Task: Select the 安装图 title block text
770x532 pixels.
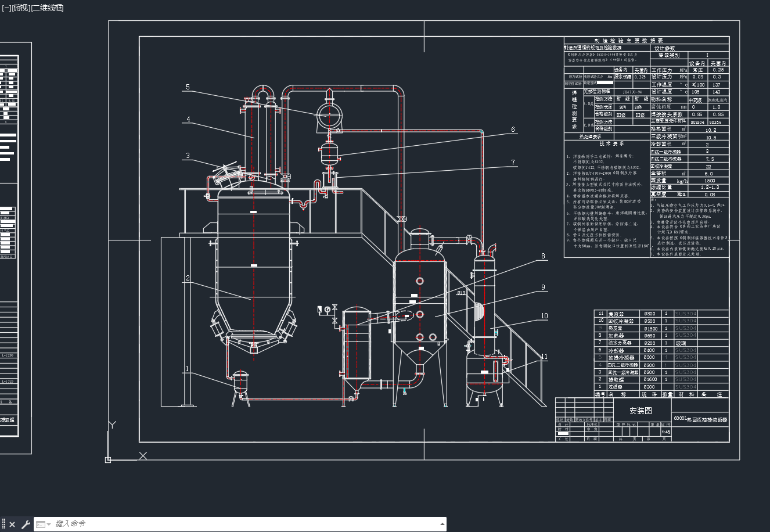Action: point(641,411)
